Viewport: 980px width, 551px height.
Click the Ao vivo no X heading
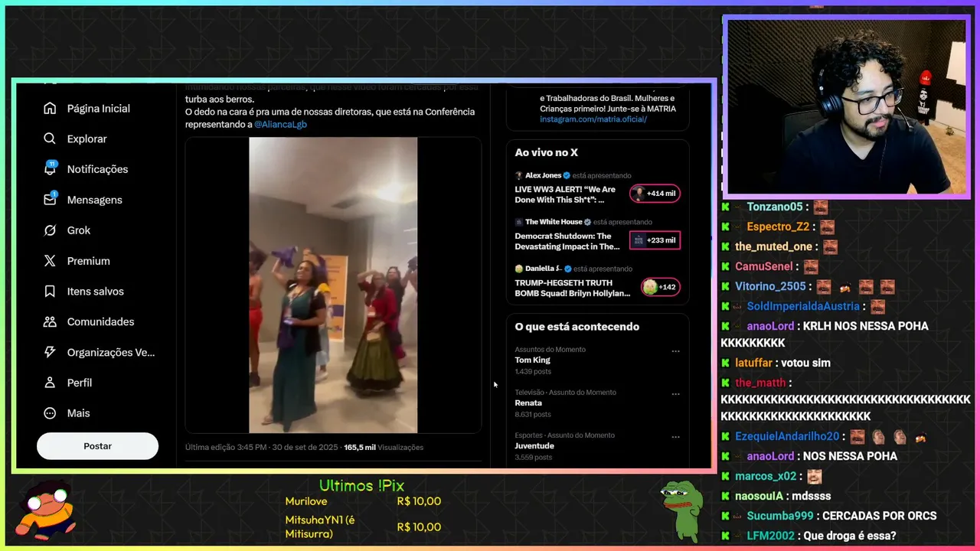point(547,153)
